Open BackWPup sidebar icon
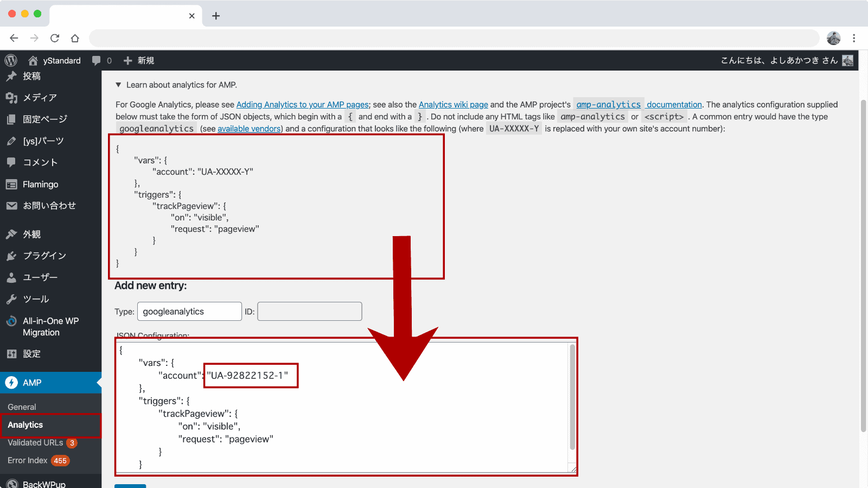 11,484
